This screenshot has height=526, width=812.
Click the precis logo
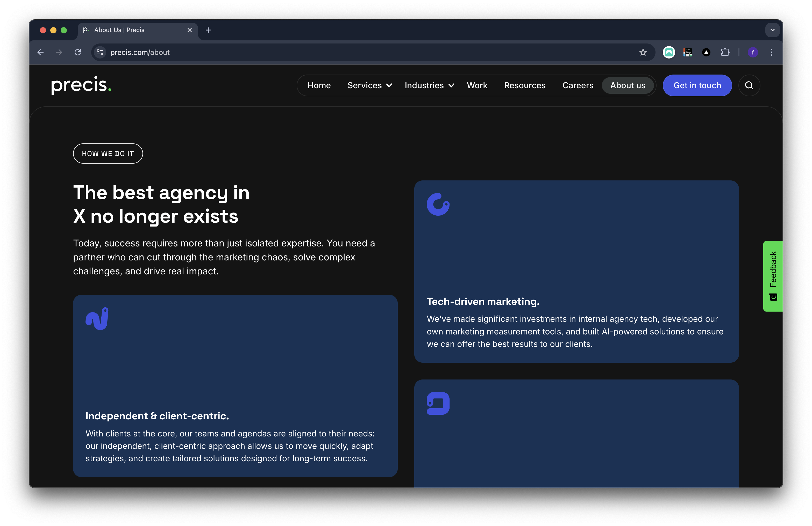(81, 85)
